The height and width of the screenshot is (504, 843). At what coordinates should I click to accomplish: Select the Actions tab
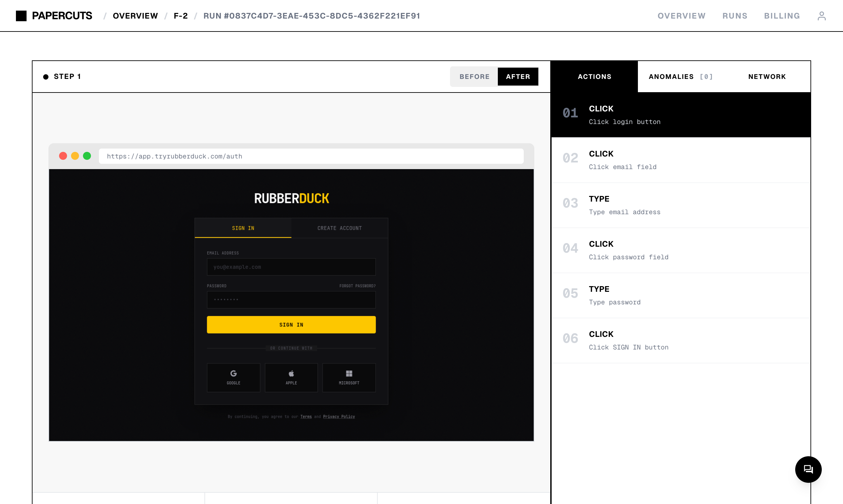tap(594, 77)
